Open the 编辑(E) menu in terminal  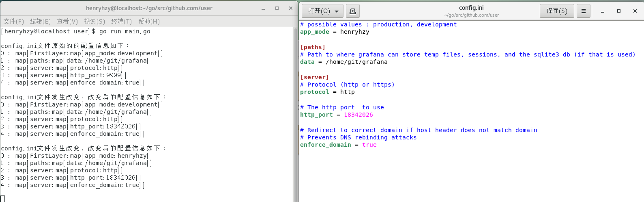point(41,22)
